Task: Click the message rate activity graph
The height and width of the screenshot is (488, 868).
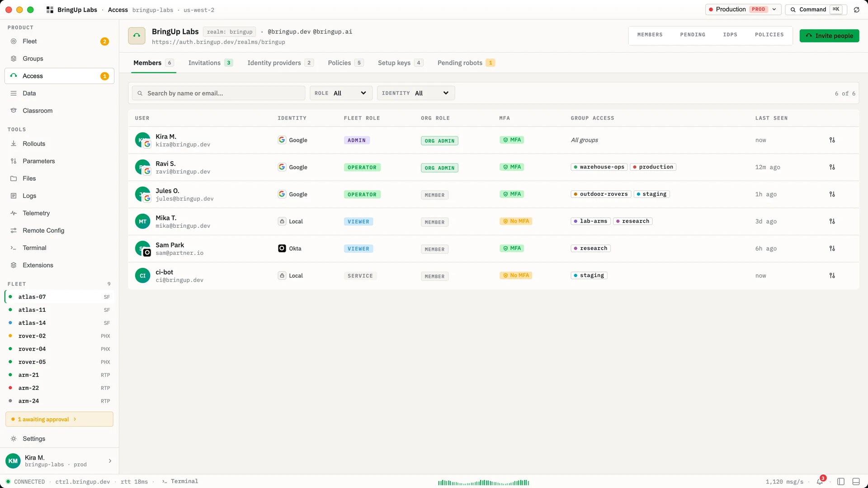Action: coord(483,483)
